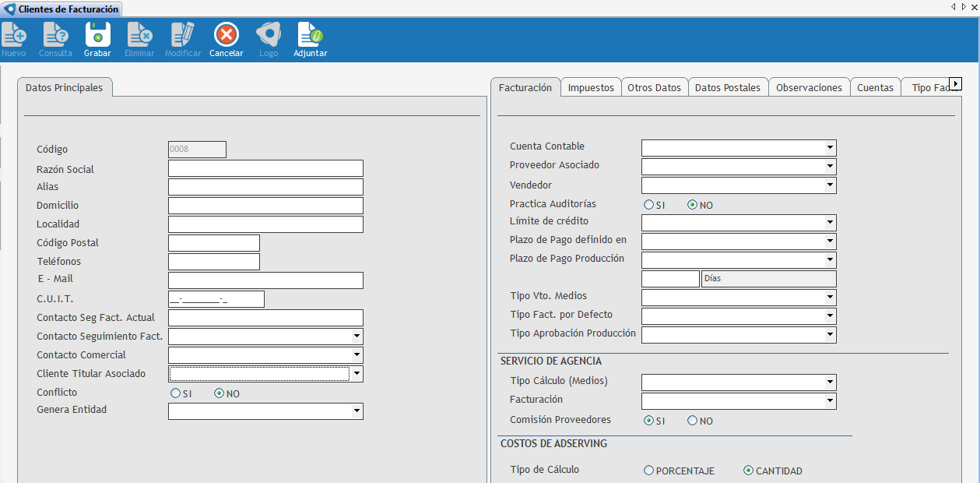Choose PORCENTAJE for Tipo de Cálculo
Screen dimensions: 980x483
click(648, 471)
